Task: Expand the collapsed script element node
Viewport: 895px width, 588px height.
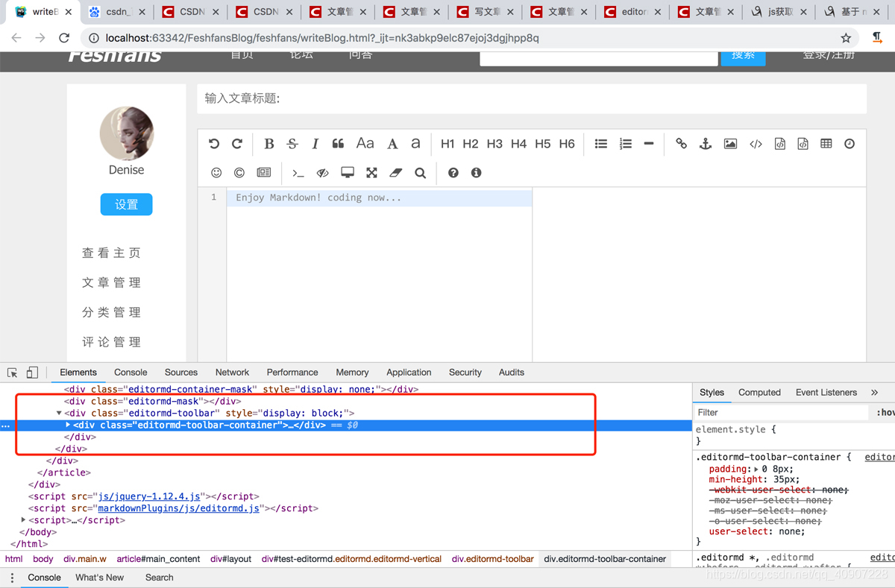Action: click(x=23, y=520)
